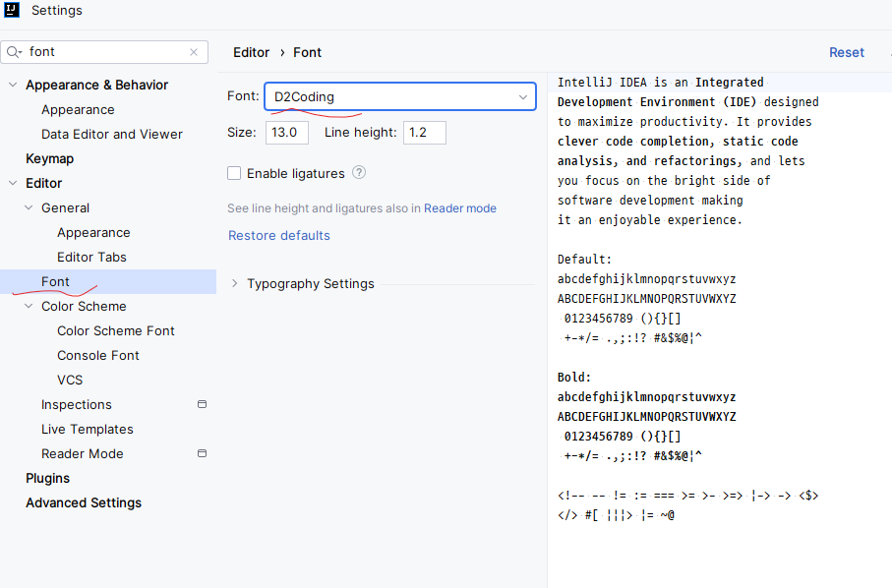Collapse the Appearance & Behavior section
Screen dimensions: 892x588
pos(13,85)
